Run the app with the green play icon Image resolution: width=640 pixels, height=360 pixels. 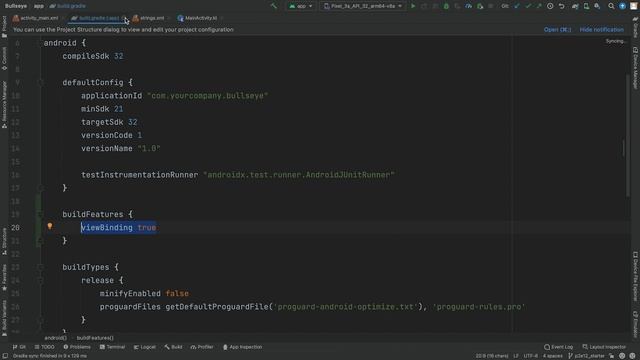click(413, 6)
